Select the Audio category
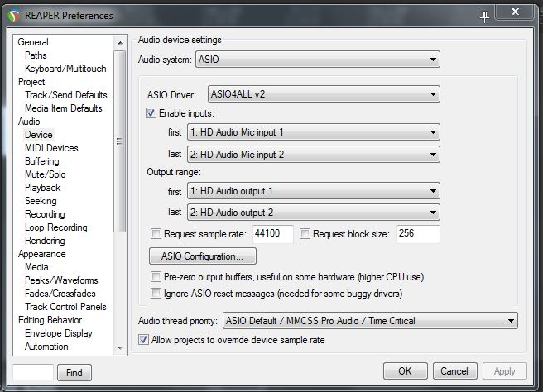 pyautogui.click(x=29, y=122)
